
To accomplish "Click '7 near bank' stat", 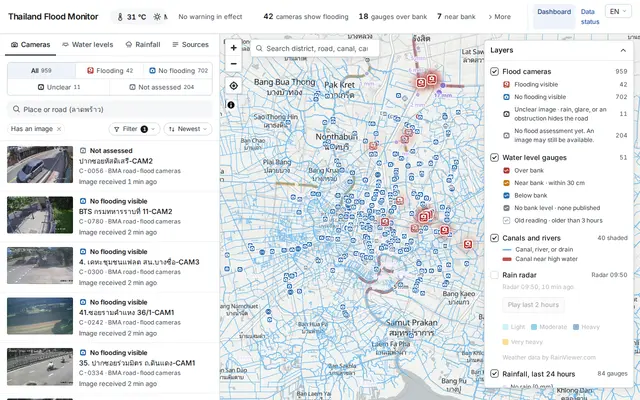I will click(456, 17).
